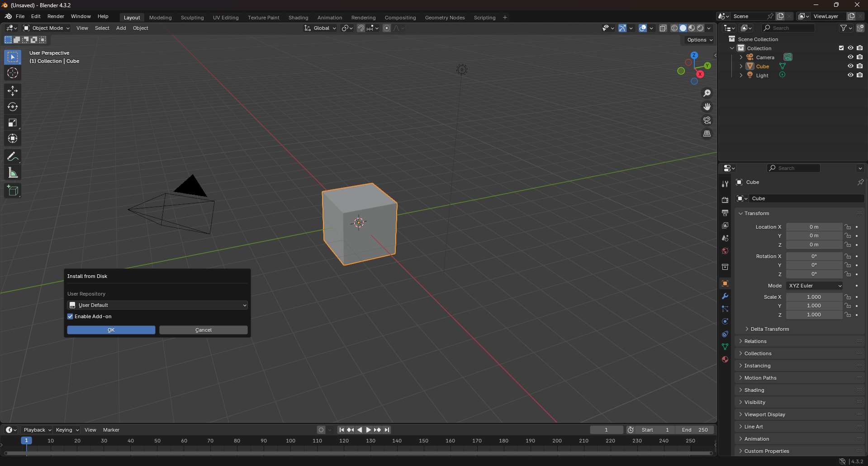Switch perspective/orthographic grid icon
Viewport: 868px width, 466px height.
coord(707,134)
